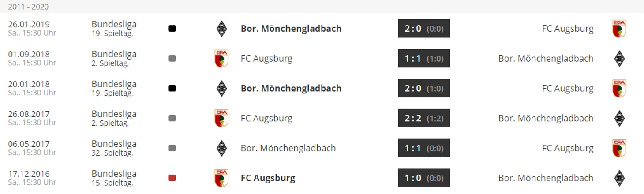
Task: Click Mönchengladbach crest in 26.01.2019 match row
Action: click(221, 29)
